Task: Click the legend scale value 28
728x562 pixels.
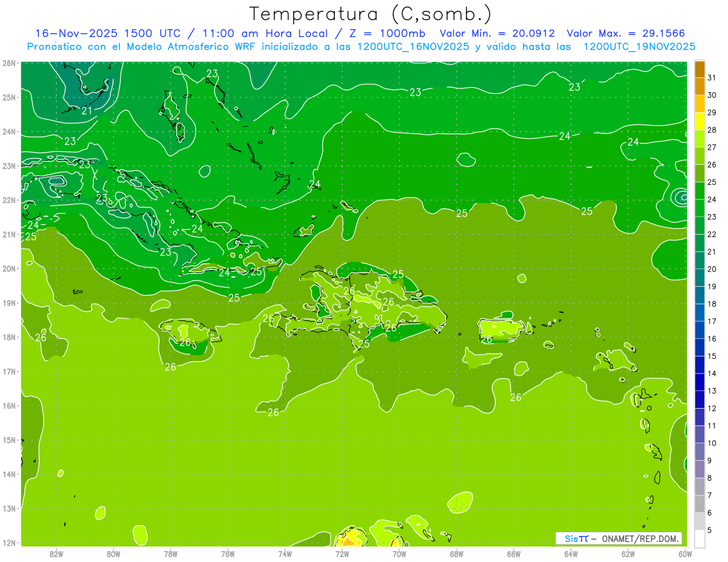Action: click(x=712, y=130)
